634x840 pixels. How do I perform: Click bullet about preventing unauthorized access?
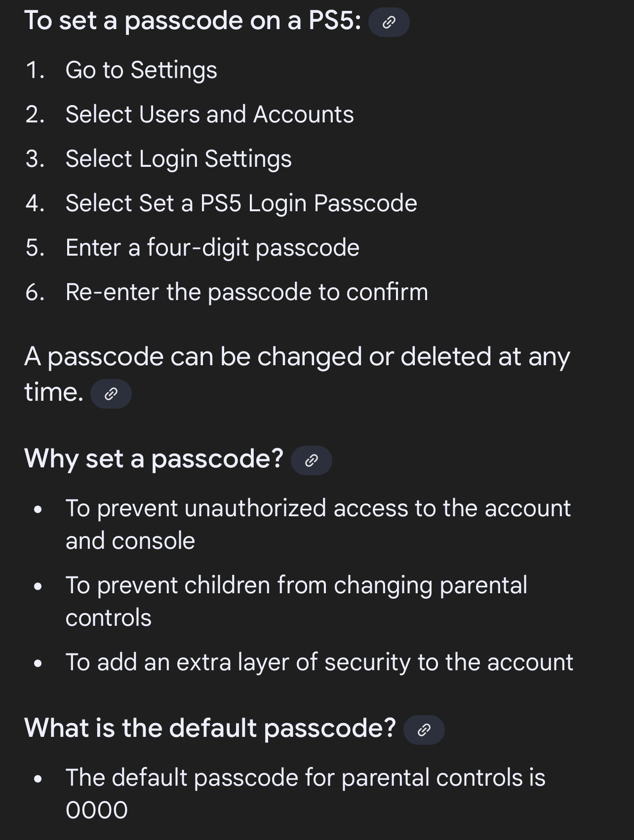click(x=318, y=524)
